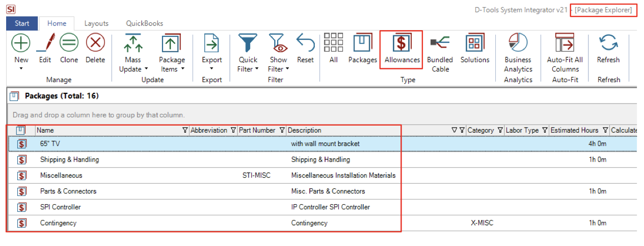Click the Show Filter icon
This screenshot has width=644, height=246.
[278, 43]
